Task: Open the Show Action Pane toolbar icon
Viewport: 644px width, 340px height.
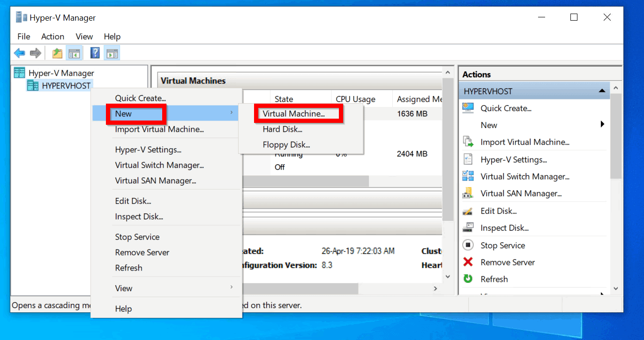Action: 112,53
